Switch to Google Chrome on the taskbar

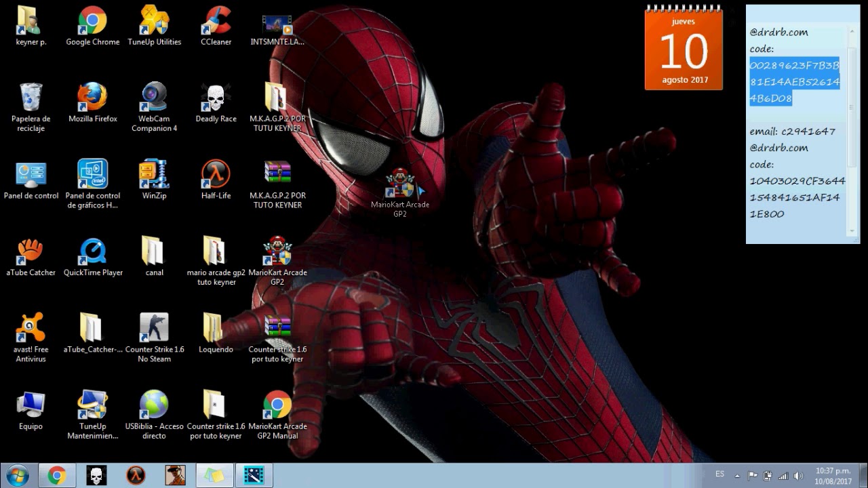click(57, 475)
